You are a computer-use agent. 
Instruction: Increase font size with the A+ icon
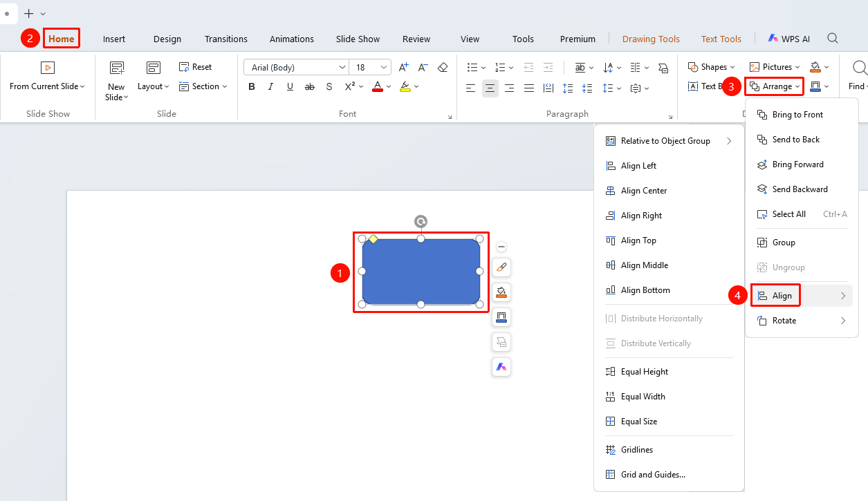pyautogui.click(x=404, y=67)
